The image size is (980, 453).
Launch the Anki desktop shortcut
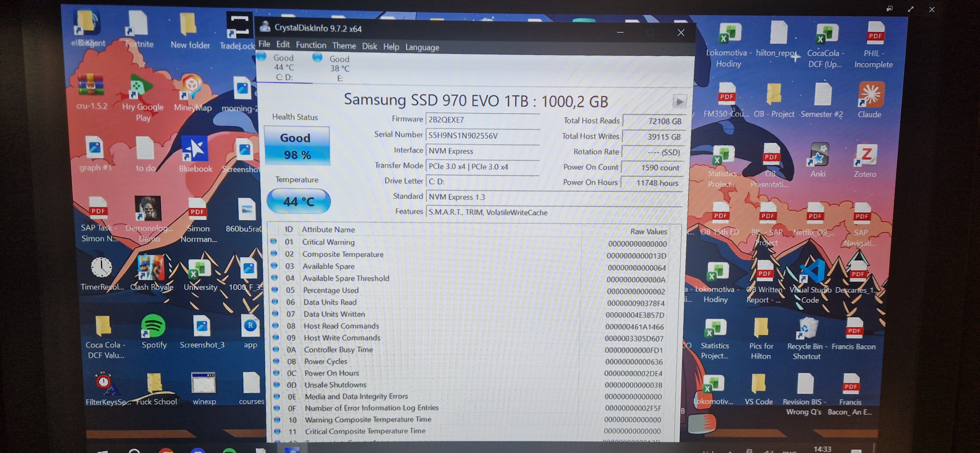click(818, 160)
